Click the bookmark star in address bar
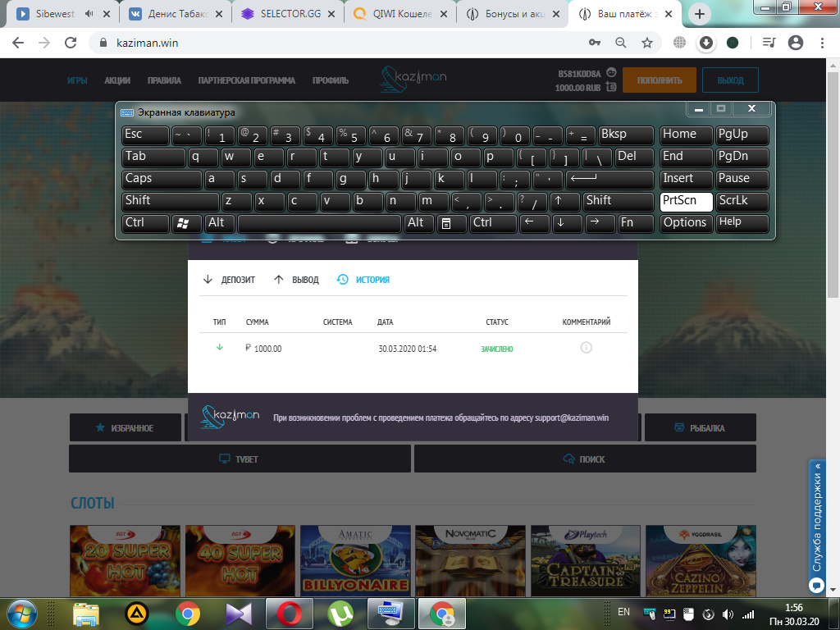 (647, 43)
